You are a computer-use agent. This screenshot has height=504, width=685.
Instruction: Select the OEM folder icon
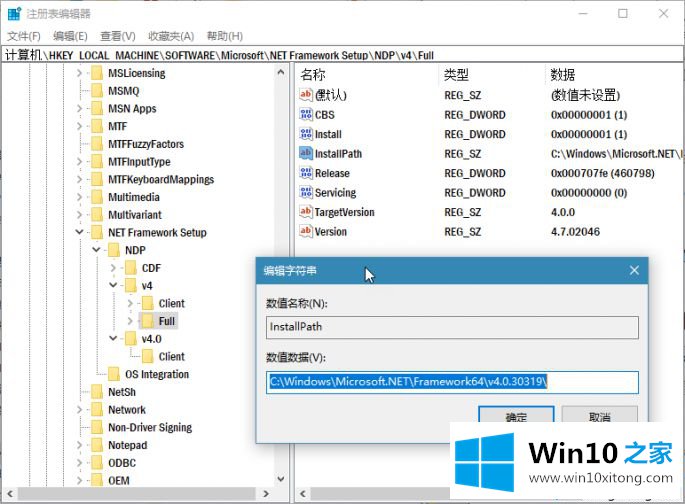(x=97, y=480)
